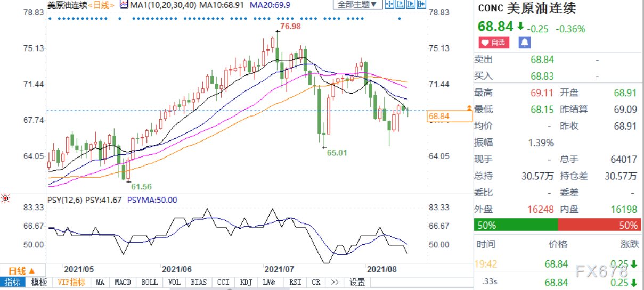
Task: Click the <日线> period label in chart title
Action: pos(102,5)
